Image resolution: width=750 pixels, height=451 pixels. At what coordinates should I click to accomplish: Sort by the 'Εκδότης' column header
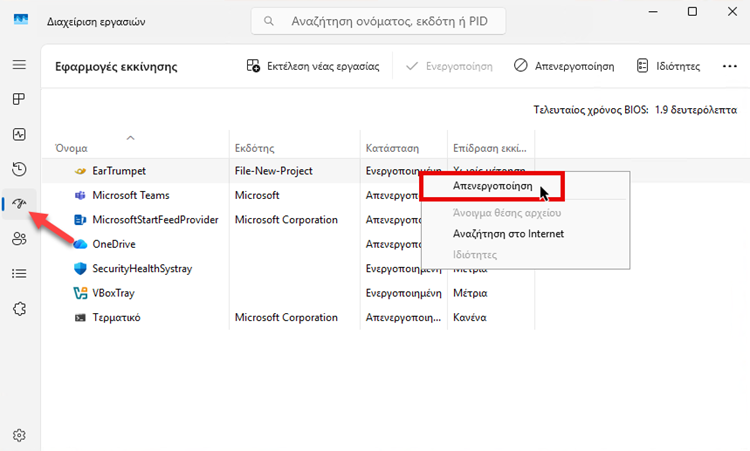(x=254, y=147)
